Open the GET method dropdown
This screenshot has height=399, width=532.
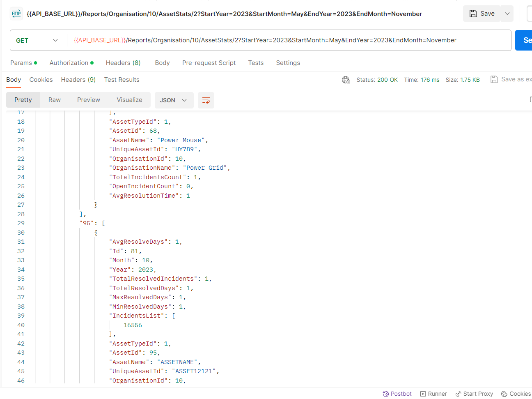pyautogui.click(x=37, y=40)
